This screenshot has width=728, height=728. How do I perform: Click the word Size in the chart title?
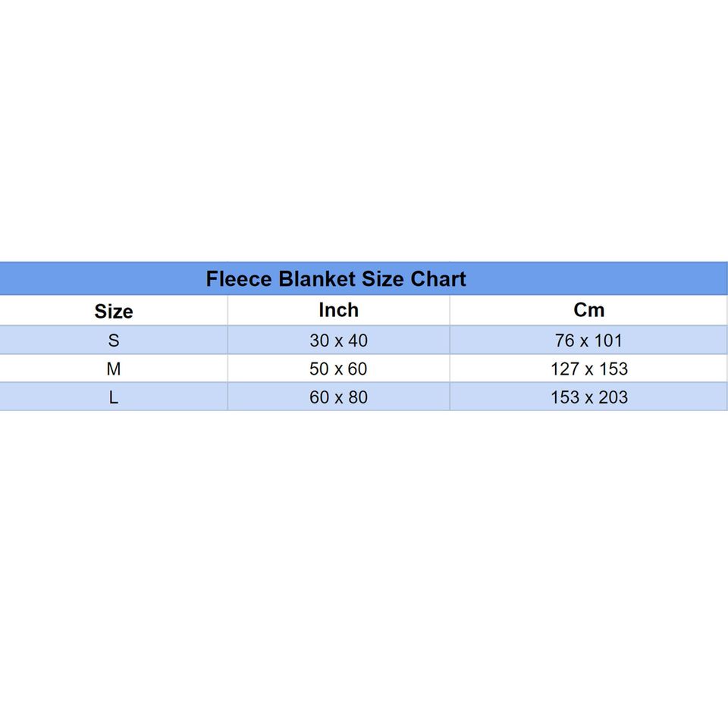tap(382, 279)
